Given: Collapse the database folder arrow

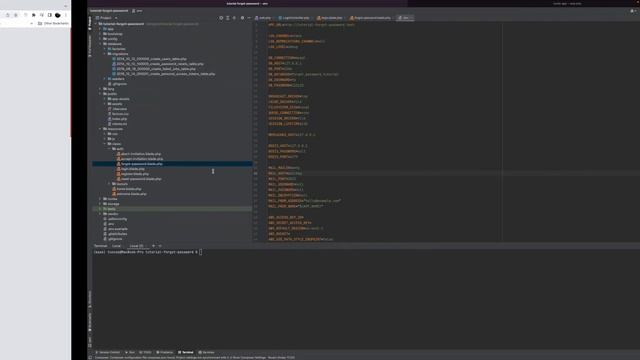Looking at the screenshot, I should [x=100, y=44].
